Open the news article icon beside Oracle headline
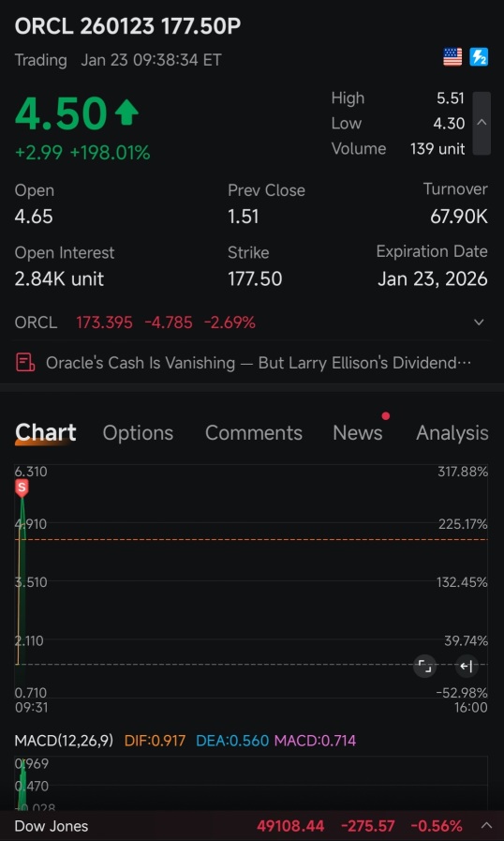The width and height of the screenshot is (504, 841). (25, 363)
